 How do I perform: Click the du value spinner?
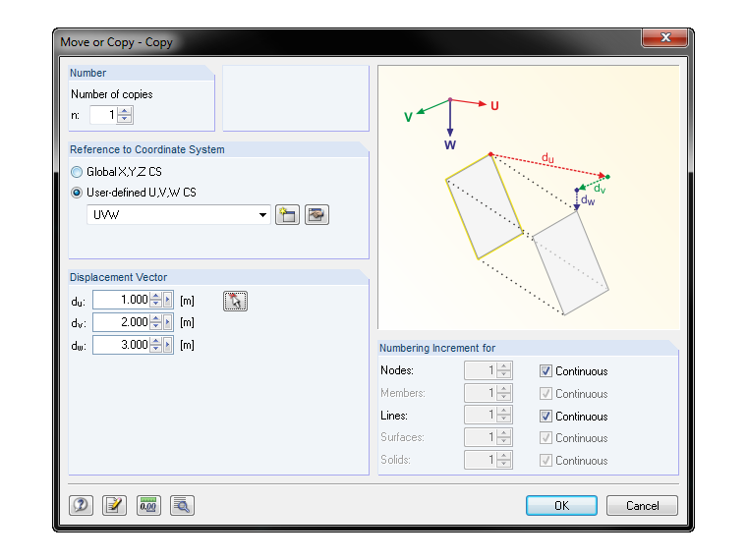(x=155, y=300)
